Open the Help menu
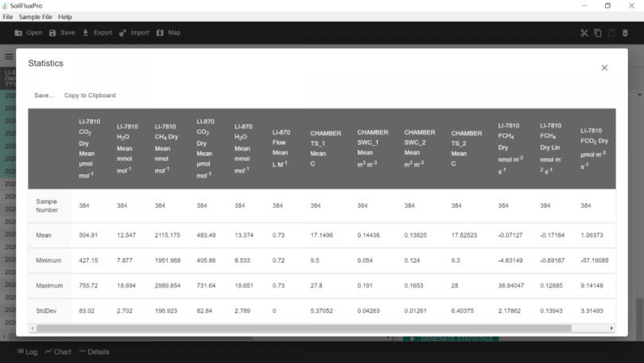644x363 pixels. click(65, 17)
